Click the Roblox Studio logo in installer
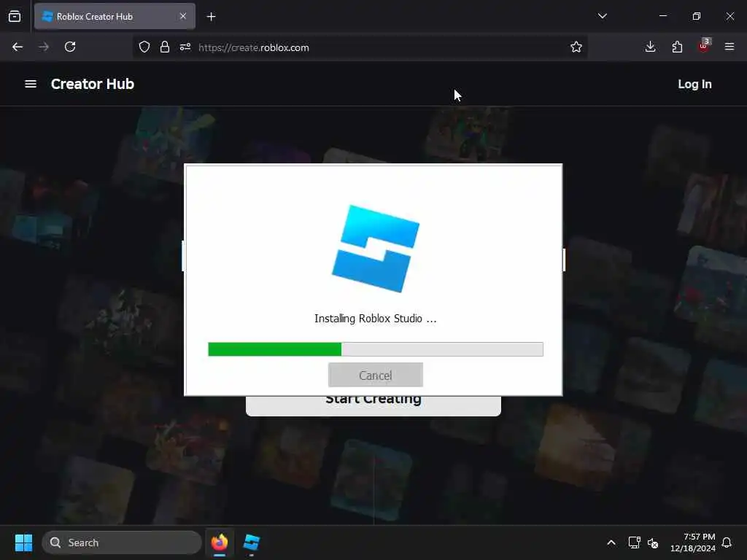 376,249
